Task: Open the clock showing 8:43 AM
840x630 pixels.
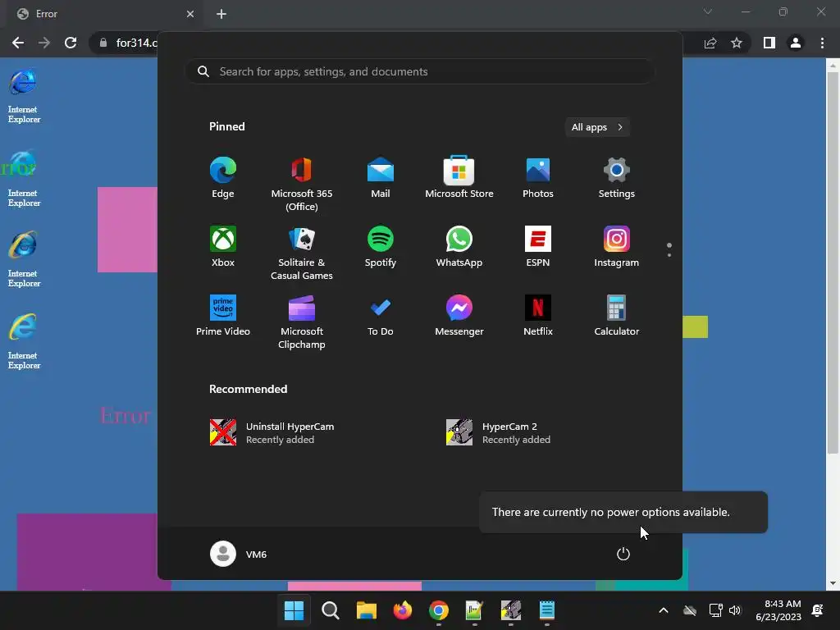Action: click(x=778, y=610)
